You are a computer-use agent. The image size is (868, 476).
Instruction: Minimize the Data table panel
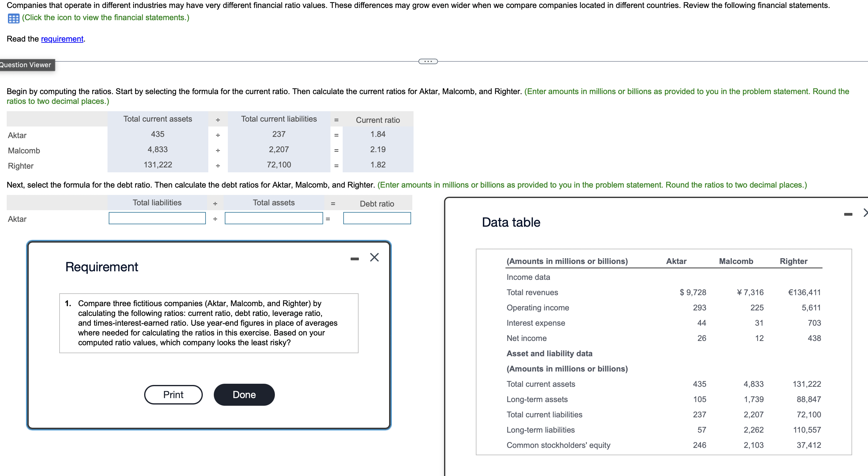tap(848, 214)
